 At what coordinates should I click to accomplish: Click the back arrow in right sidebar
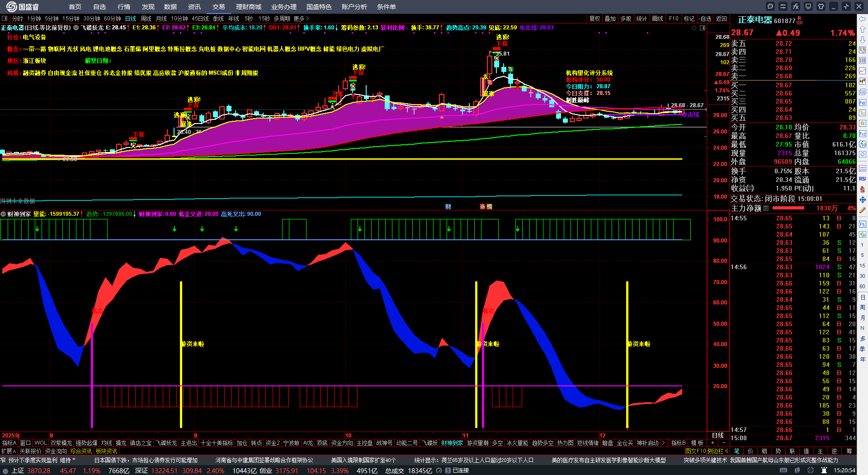863,19
